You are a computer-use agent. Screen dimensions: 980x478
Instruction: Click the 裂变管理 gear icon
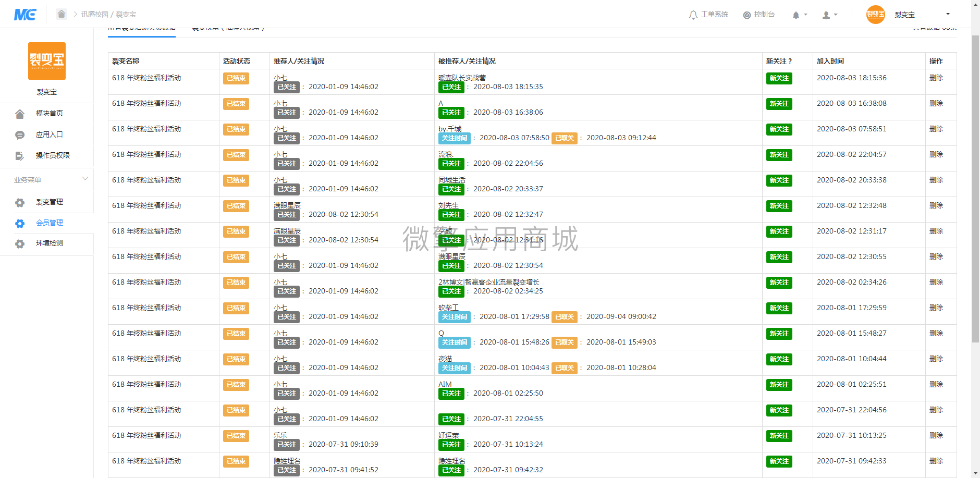point(20,203)
